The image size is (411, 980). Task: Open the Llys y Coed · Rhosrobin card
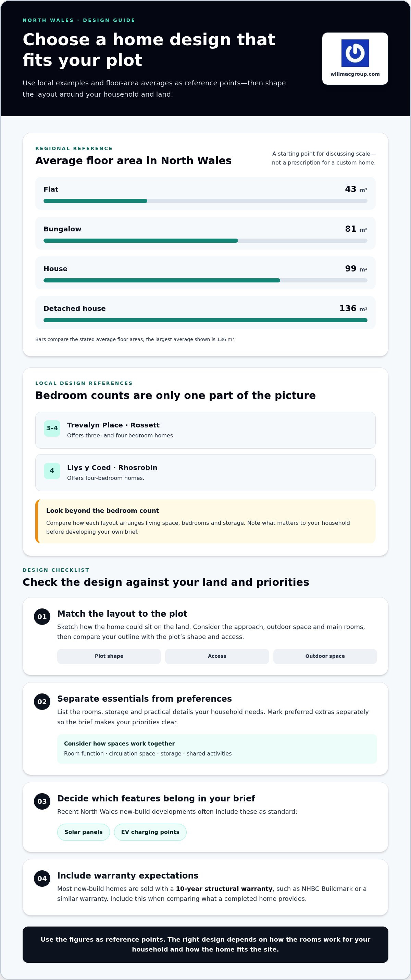[205, 473]
